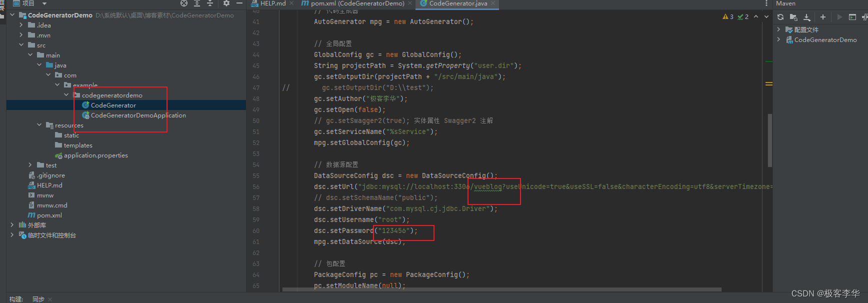Select the codegeneratordemo package
Screen dimensions: 868x303
click(112, 95)
